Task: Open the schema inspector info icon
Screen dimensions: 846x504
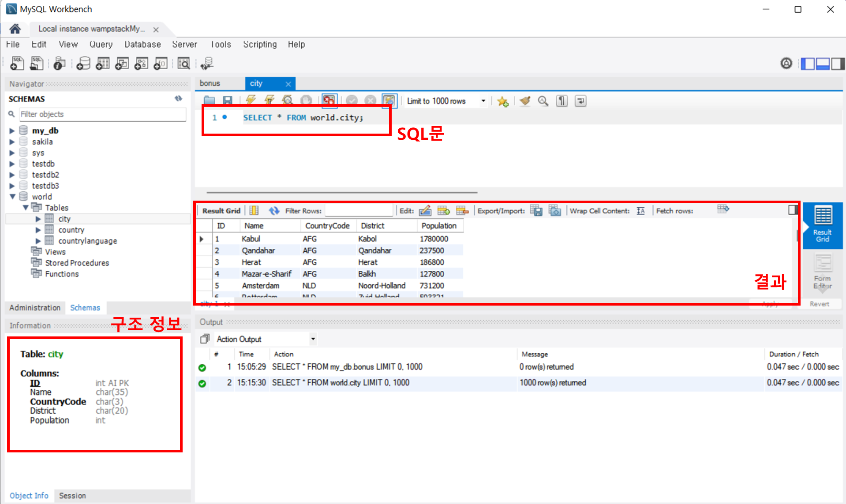Action: [x=59, y=63]
